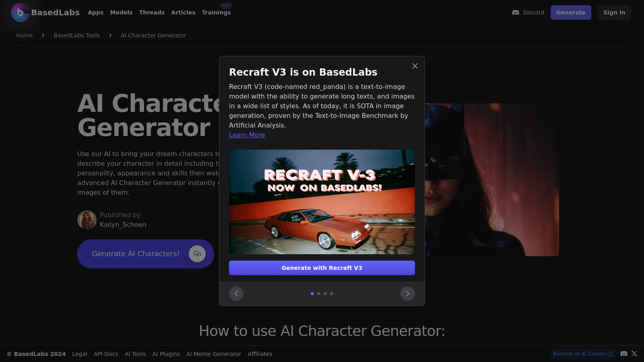Click Generate with Recraft V3 button
Viewport: 644px width, 362px height.
322,268
